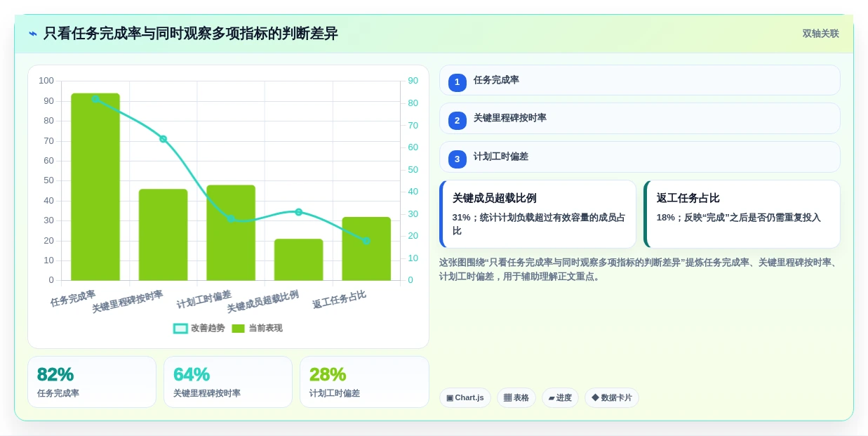Click the teal 改善趋势 legend swatch
Screen dimensions: 868x436
(180, 329)
